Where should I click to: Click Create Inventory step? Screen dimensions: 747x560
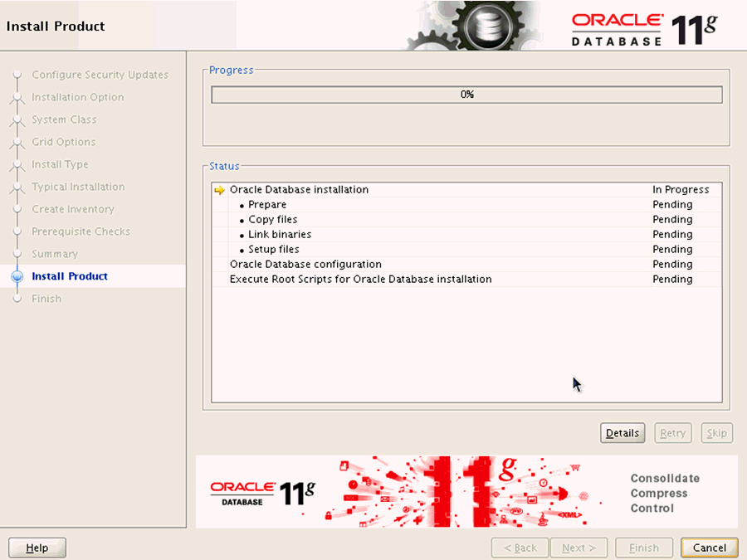pyautogui.click(x=73, y=209)
